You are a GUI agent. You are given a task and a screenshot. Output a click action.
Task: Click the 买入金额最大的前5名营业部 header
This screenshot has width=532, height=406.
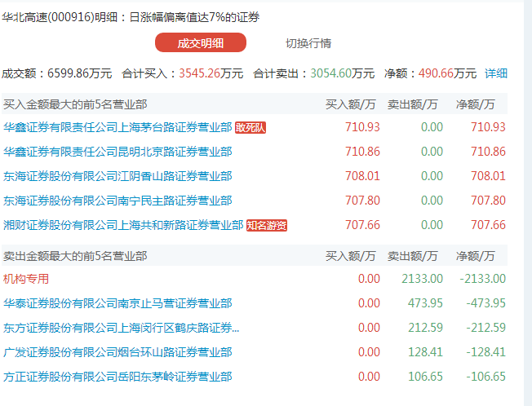(75, 104)
